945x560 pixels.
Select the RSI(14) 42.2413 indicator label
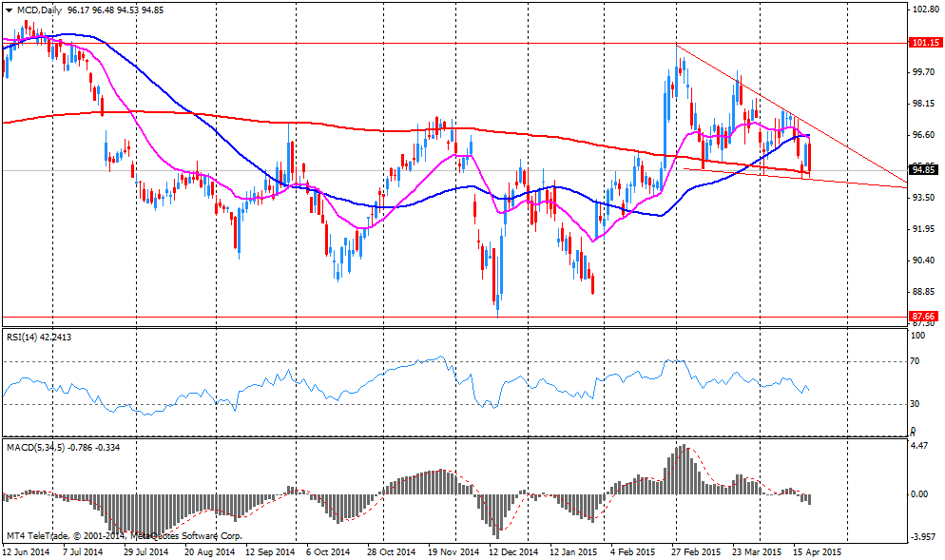[x=39, y=337]
